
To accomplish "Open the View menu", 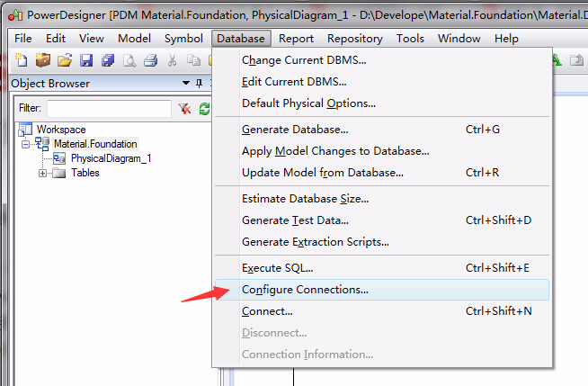I will pos(91,39).
